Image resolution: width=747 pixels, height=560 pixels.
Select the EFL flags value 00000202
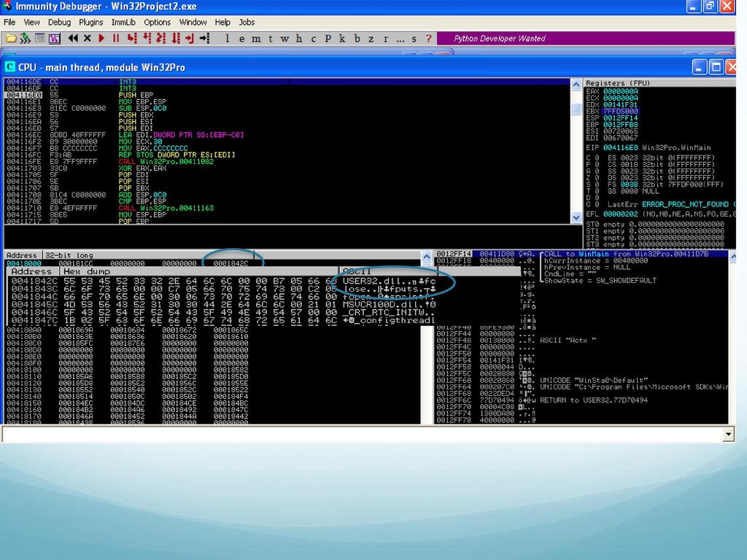[620, 214]
